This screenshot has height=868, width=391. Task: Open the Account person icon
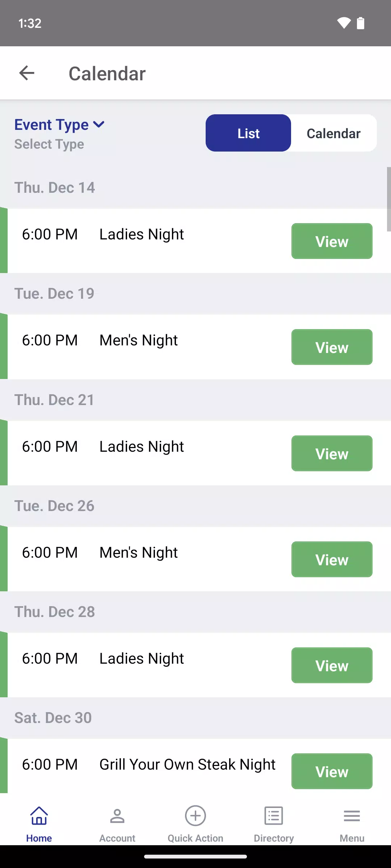tap(117, 816)
